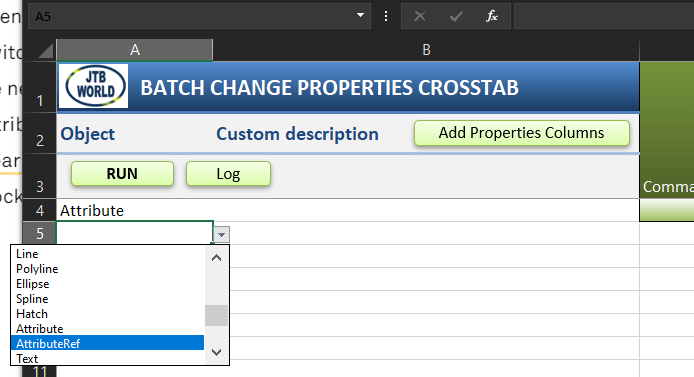Select row 5 header
Image resolution: width=694 pixels, height=377 pixels.
pyautogui.click(x=40, y=233)
